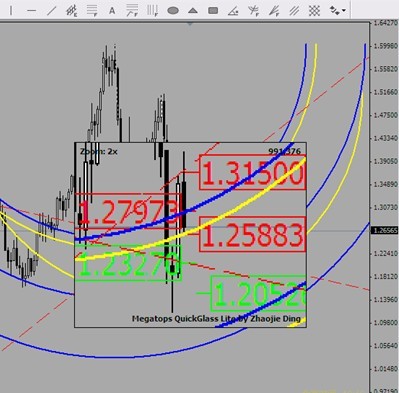Click the red 1.27973 price label
Screen dimensions: 399x393
tap(128, 211)
